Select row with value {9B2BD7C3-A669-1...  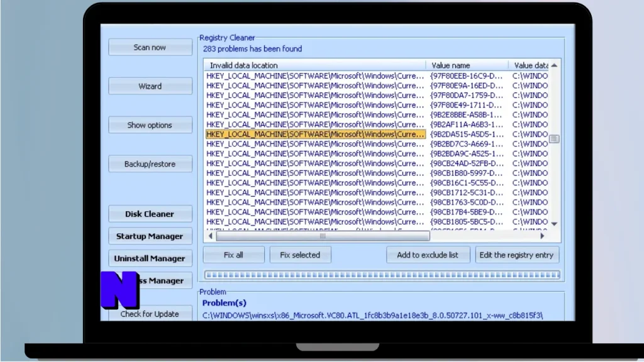tap(377, 144)
